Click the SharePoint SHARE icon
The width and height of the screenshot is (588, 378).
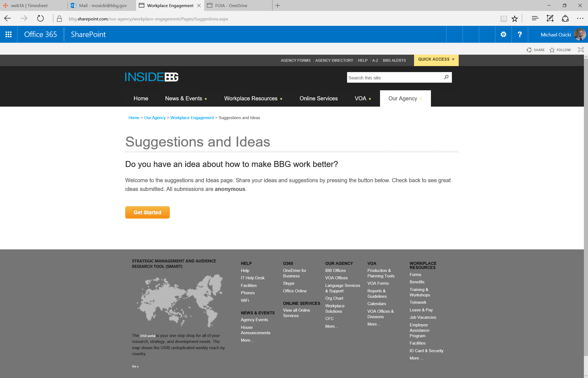tap(529, 50)
